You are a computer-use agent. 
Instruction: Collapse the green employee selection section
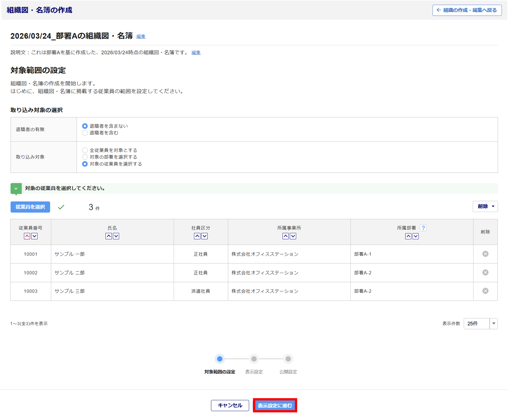pos(16,188)
